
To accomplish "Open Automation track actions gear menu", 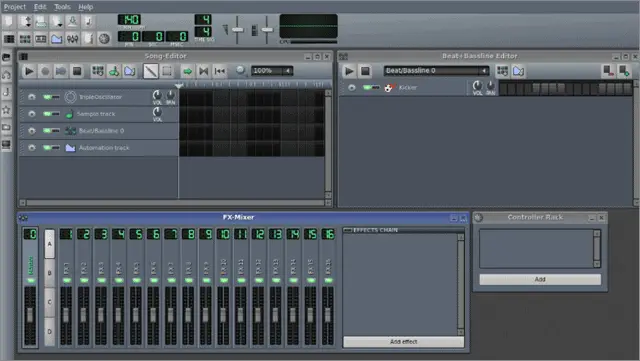I will (31, 147).
